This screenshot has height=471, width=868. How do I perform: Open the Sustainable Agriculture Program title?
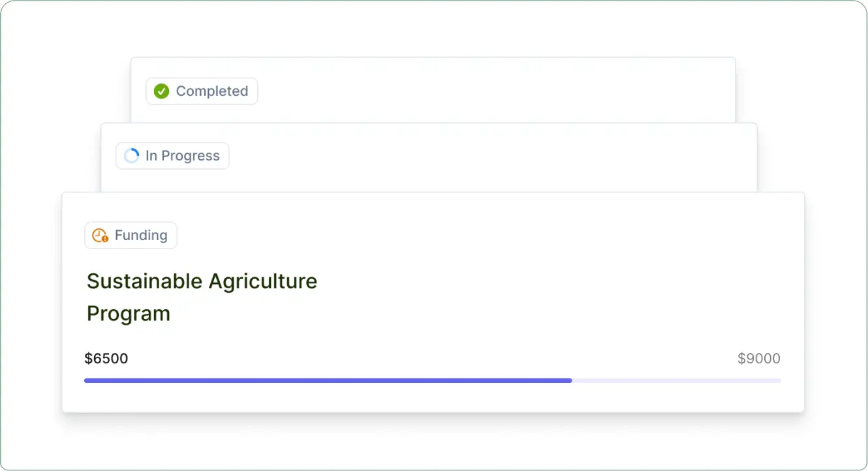(202, 297)
